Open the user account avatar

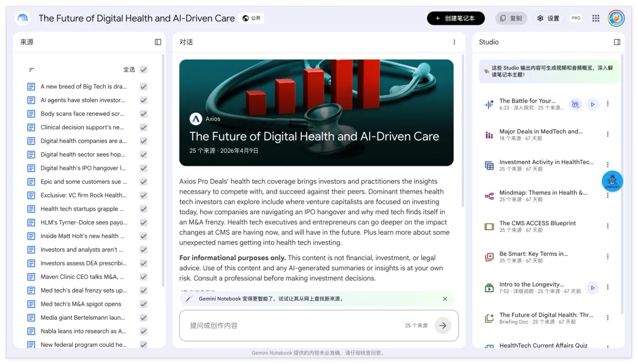coord(616,18)
